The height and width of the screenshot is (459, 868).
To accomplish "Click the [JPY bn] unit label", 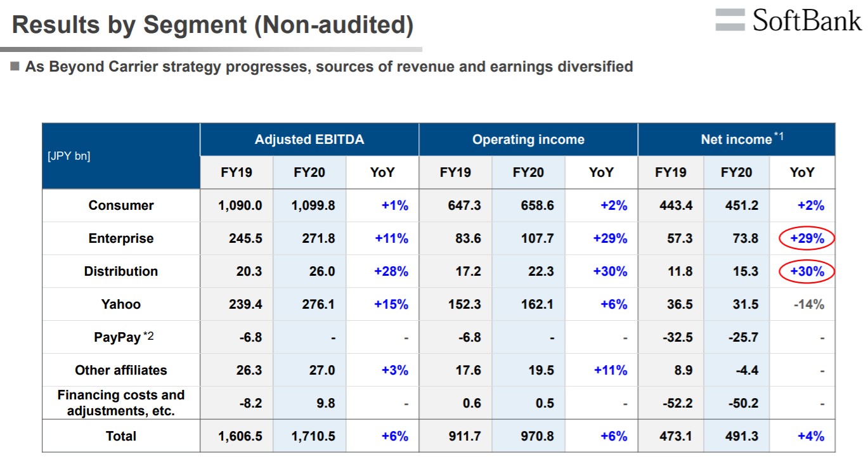I will [x=69, y=156].
